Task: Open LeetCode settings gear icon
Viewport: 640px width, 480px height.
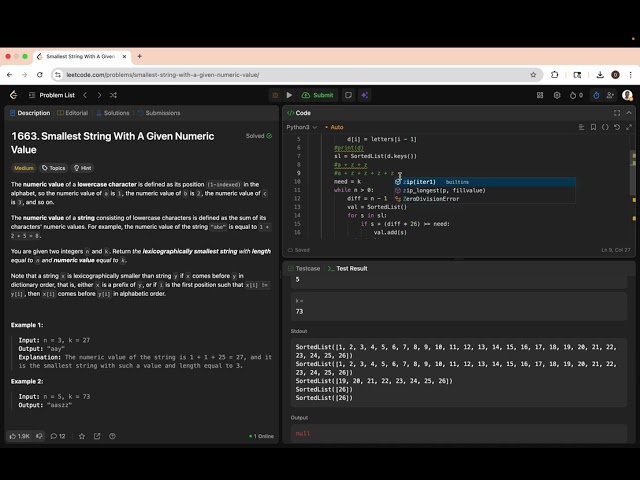Action: [557, 95]
